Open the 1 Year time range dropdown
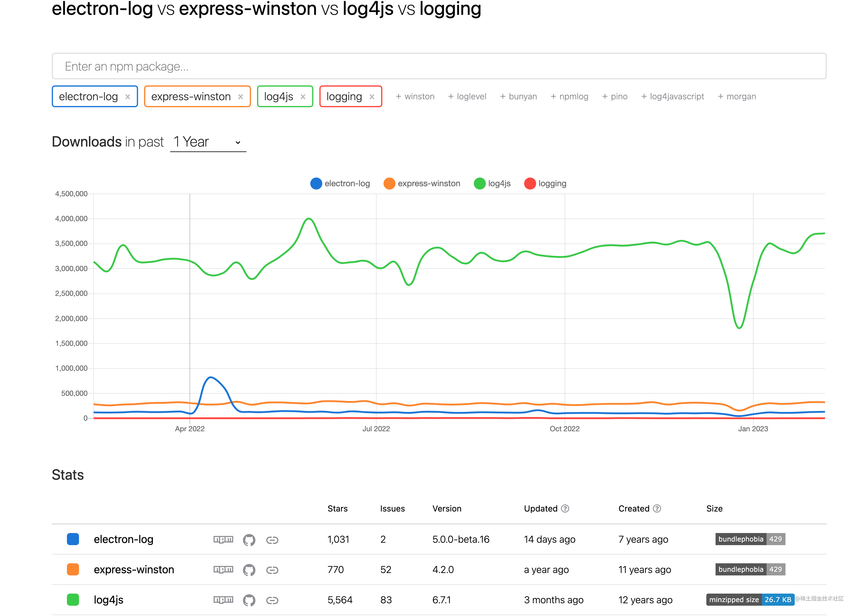The height and width of the screenshot is (616, 858). click(x=208, y=142)
